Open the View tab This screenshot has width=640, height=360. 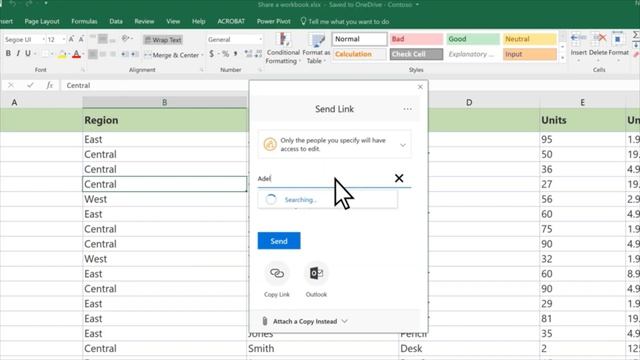point(173,21)
